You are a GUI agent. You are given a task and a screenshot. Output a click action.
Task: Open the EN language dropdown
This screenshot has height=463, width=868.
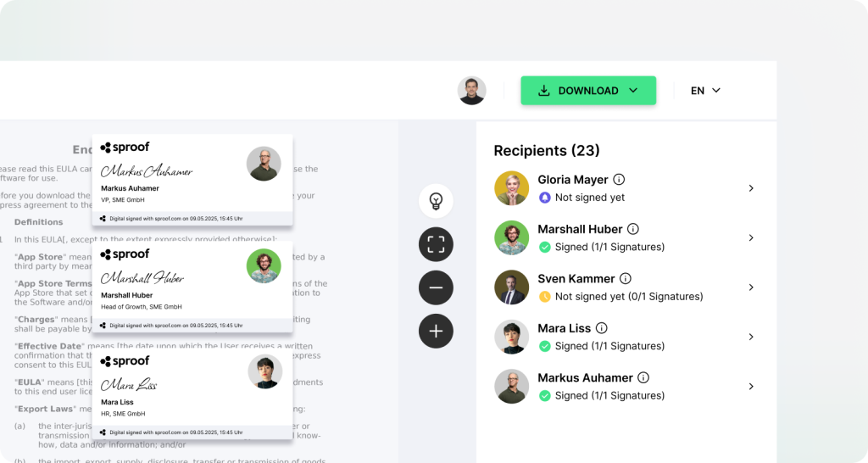click(x=705, y=91)
